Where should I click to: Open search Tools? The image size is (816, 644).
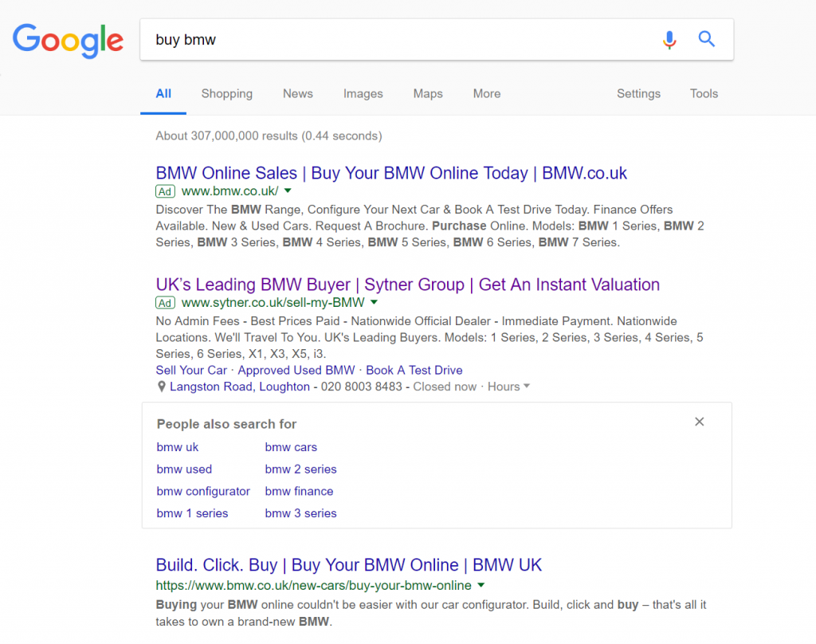tap(704, 94)
